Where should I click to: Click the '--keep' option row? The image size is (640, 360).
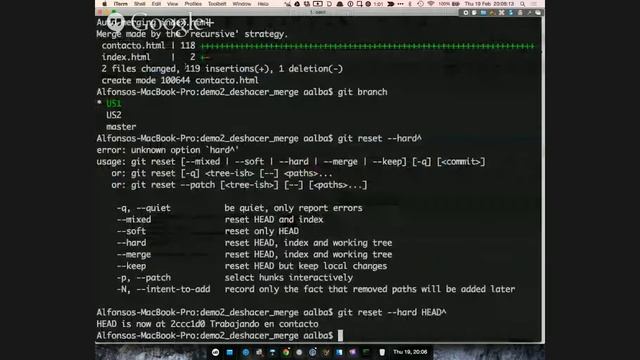click(x=252, y=266)
